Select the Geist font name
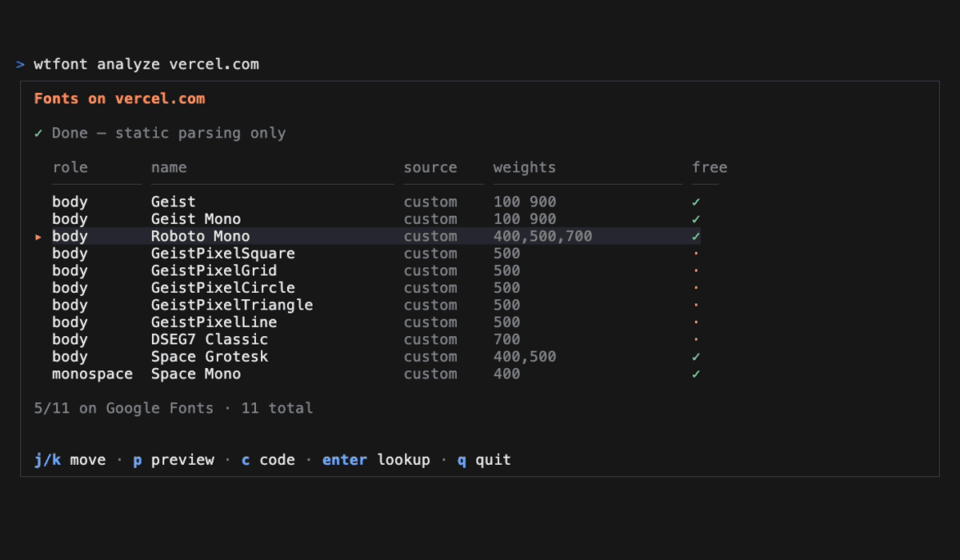 point(174,202)
